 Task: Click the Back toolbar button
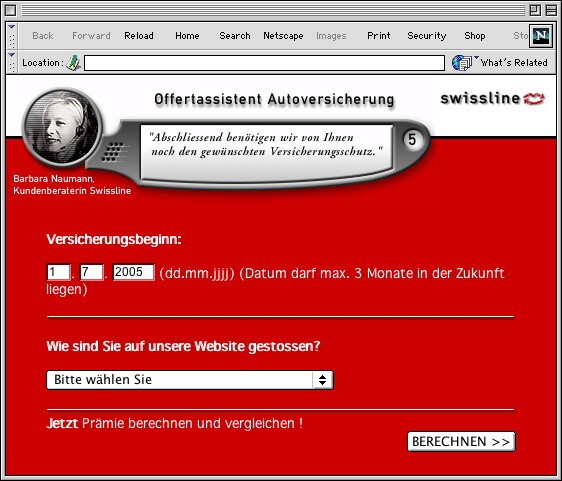click(43, 36)
